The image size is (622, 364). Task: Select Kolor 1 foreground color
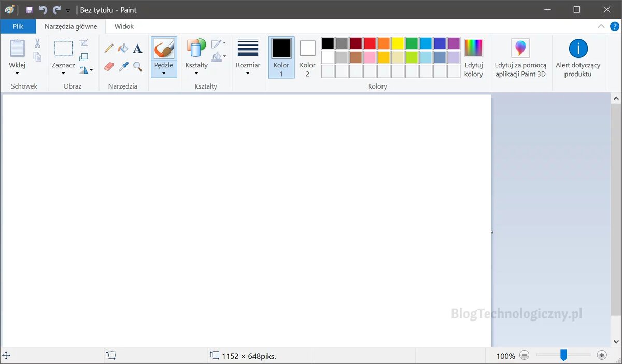281,57
